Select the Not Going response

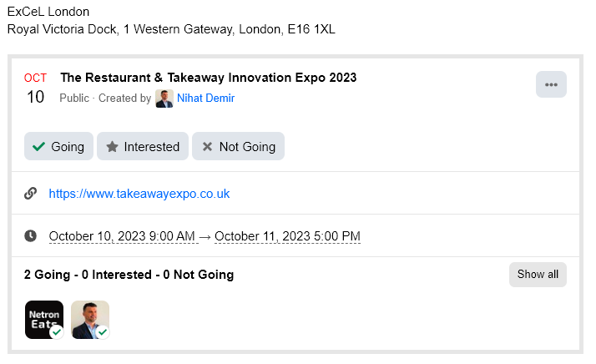(238, 146)
